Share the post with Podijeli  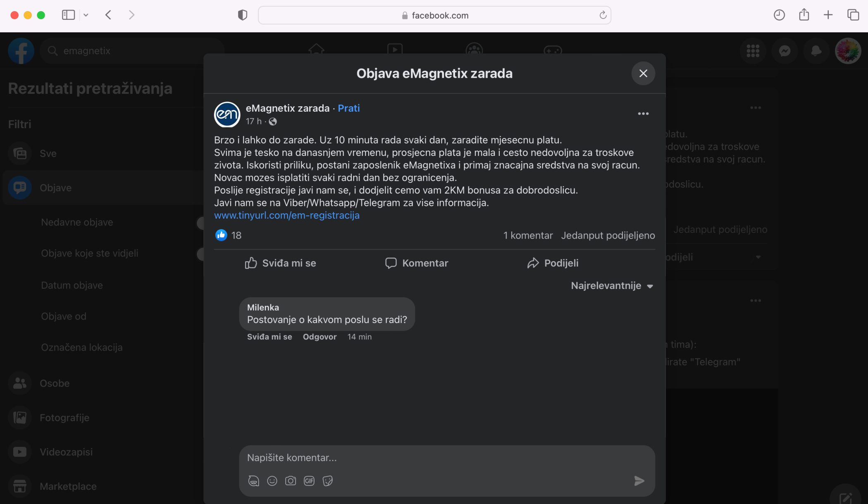click(x=553, y=263)
